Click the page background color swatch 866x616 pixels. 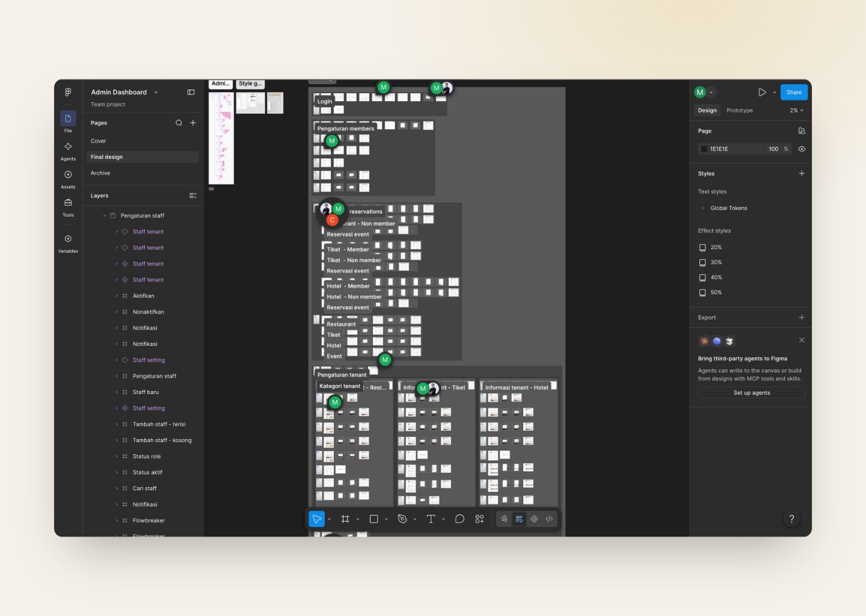(704, 149)
